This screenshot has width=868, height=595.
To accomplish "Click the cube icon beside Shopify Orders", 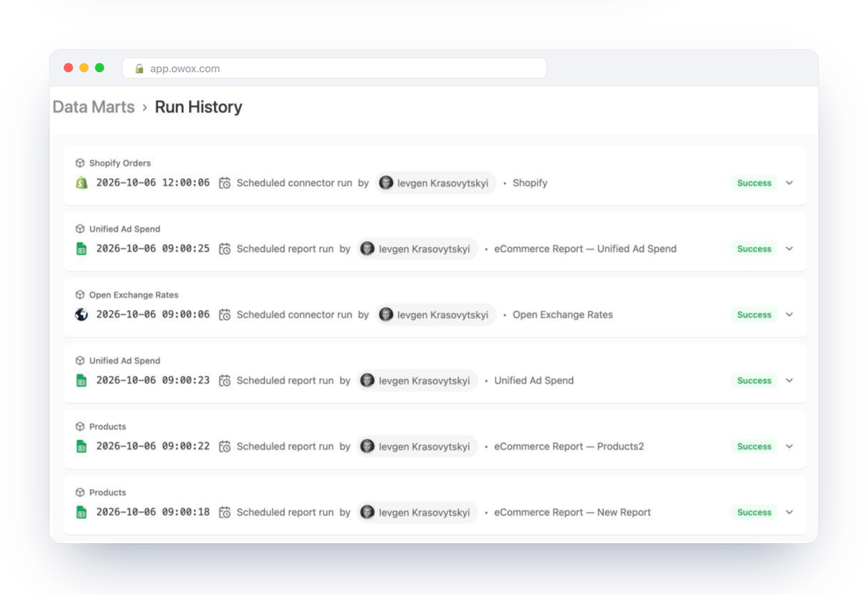I will click(80, 163).
